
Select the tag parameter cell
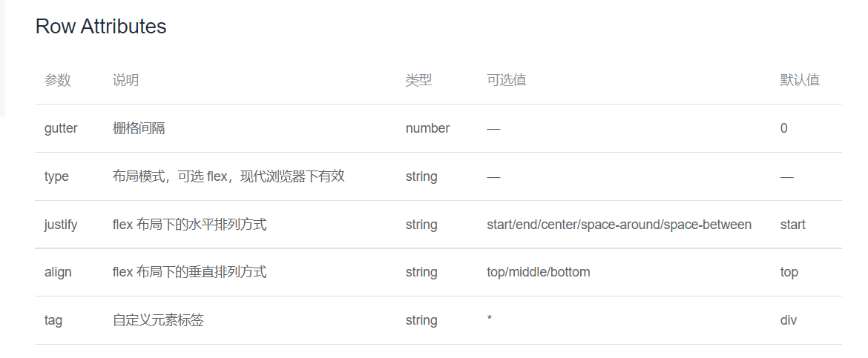[53, 320]
